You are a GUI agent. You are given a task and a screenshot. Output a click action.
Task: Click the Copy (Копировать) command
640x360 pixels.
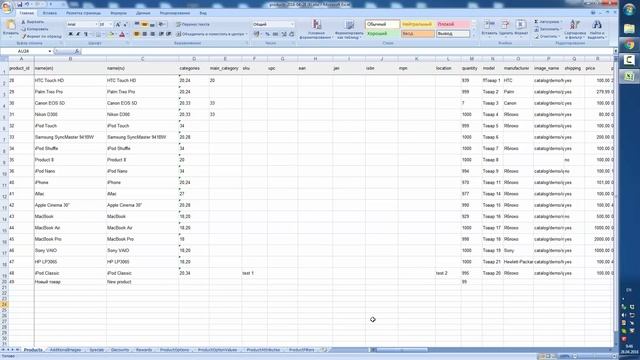click(x=34, y=29)
